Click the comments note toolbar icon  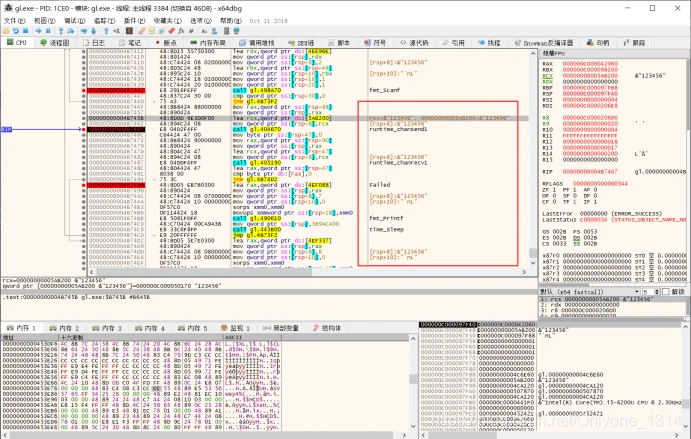click(152, 31)
